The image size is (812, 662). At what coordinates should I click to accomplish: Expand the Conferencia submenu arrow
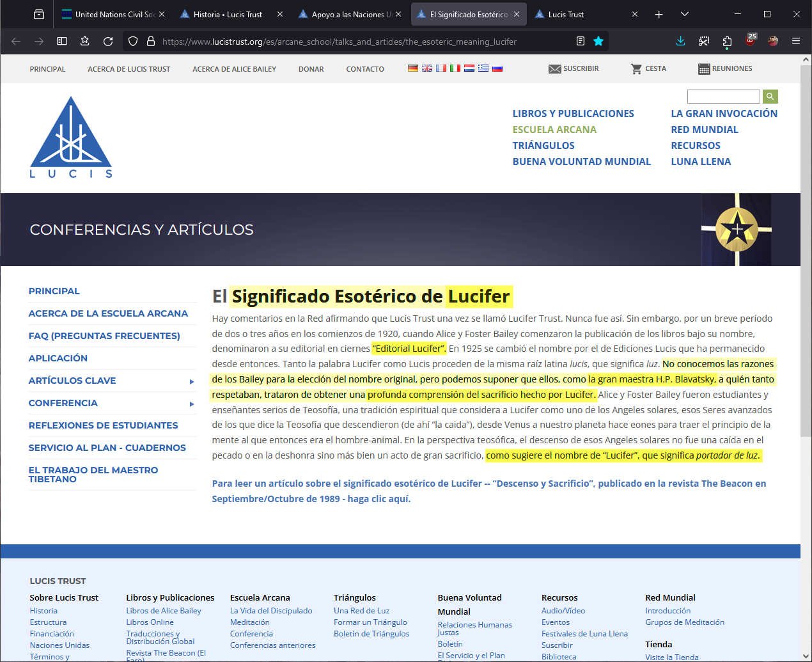point(191,404)
